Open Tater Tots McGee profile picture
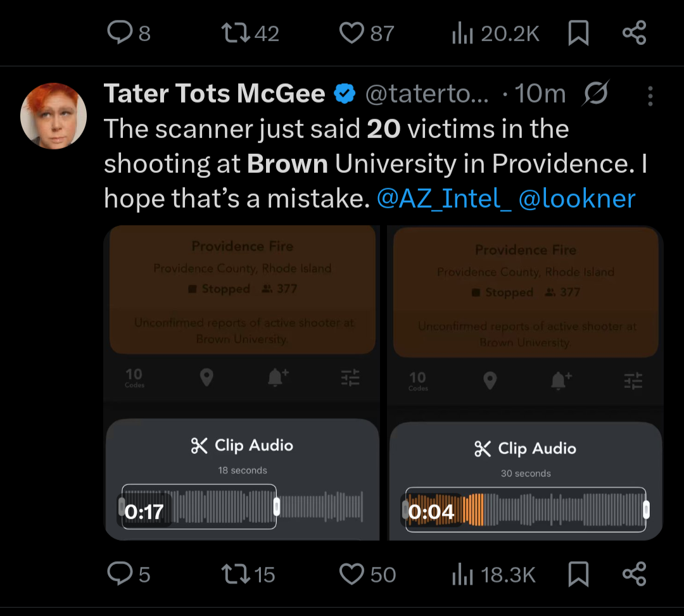Viewport: 684px width, 616px height. 54,116
